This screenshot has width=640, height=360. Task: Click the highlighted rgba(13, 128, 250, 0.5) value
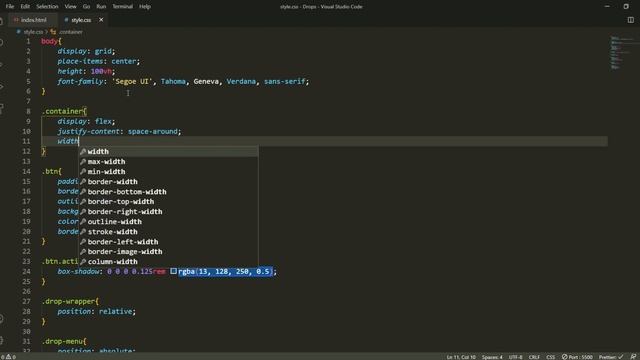(x=225, y=271)
